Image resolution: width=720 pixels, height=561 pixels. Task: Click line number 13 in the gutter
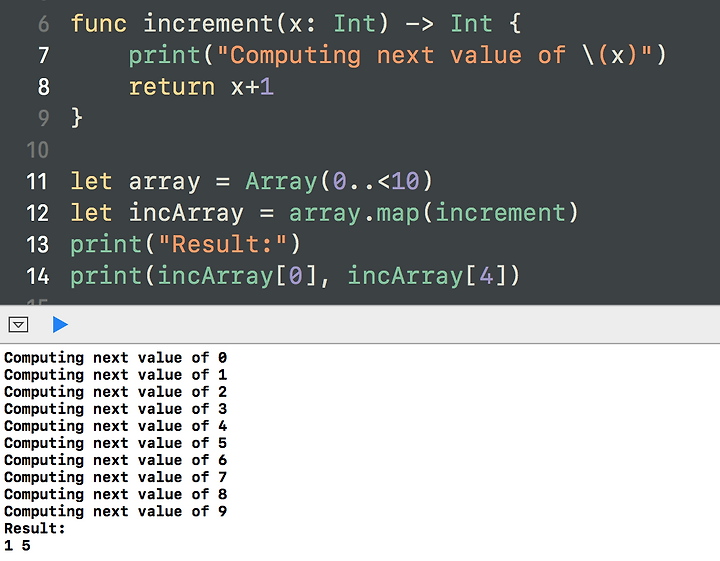pos(37,244)
